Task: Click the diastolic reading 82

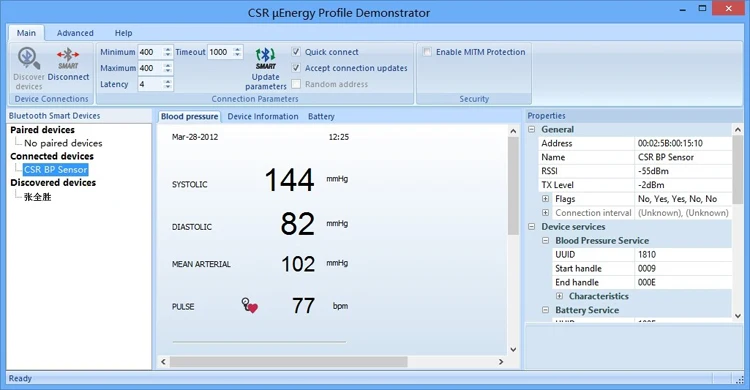Action: 298,224
